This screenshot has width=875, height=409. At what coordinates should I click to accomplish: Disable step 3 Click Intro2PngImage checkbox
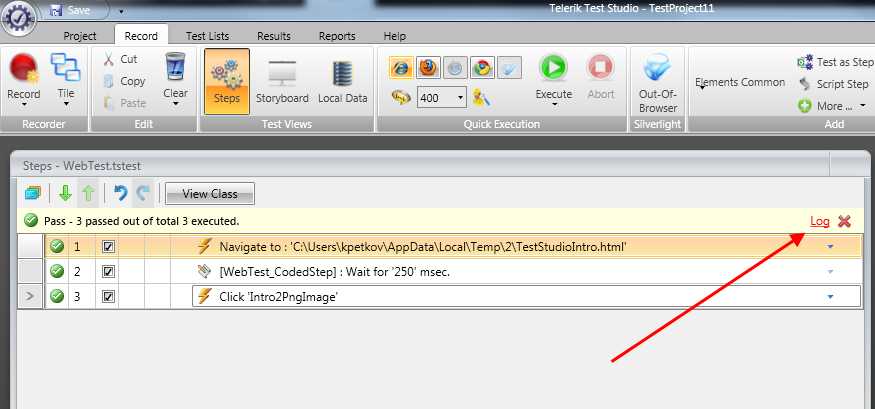click(109, 296)
